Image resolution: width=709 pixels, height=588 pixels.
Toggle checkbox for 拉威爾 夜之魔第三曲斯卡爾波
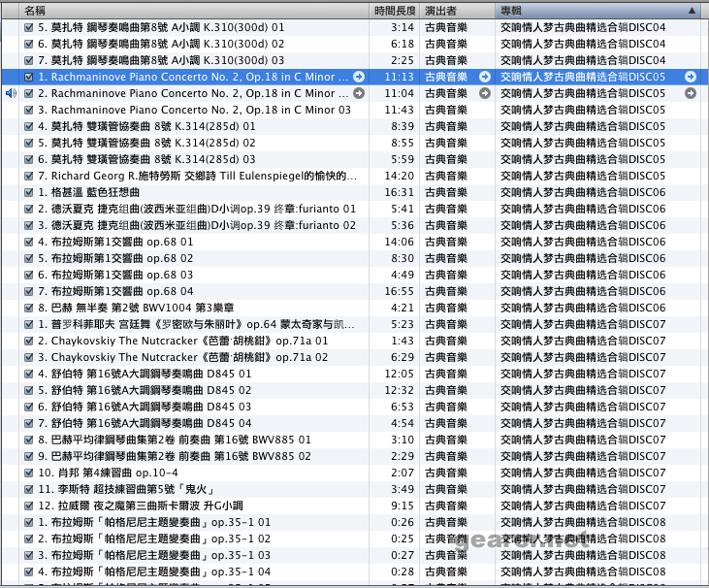[x=28, y=506]
